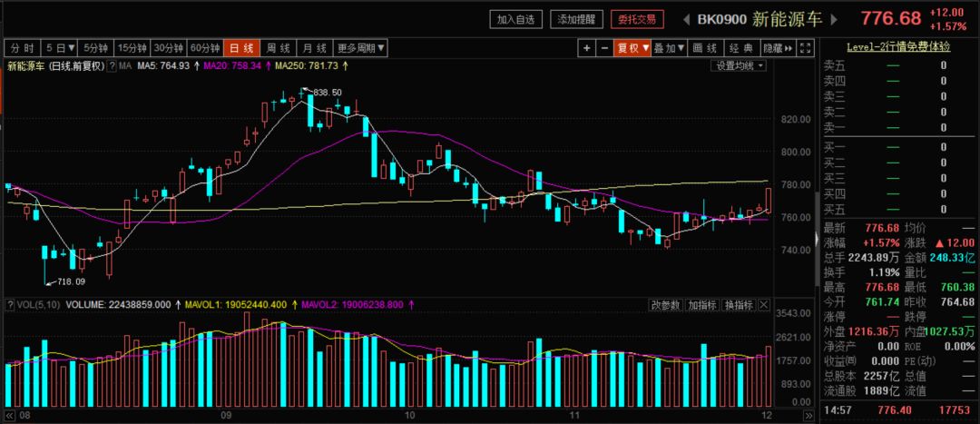Activate 画线 drawing tool
This screenshot has height=424, width=980.
pyautogui.click(x=706, y=48)
